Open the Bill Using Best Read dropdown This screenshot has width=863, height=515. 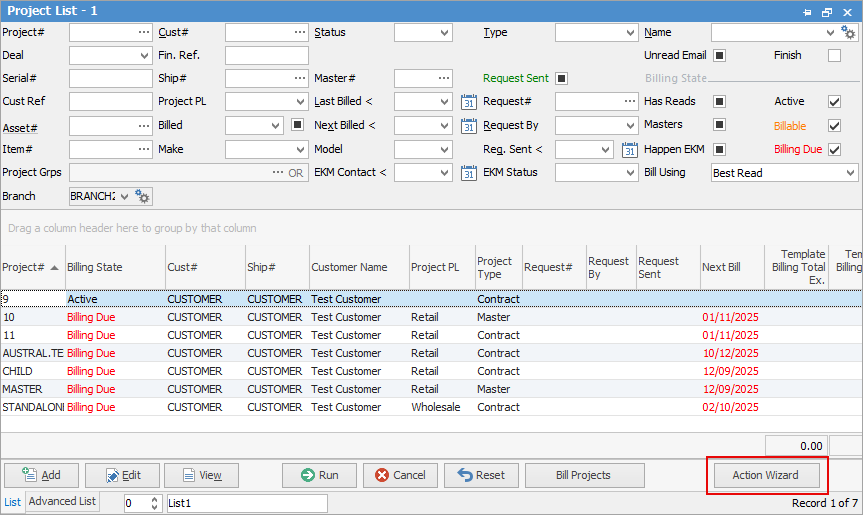point(850,173)
